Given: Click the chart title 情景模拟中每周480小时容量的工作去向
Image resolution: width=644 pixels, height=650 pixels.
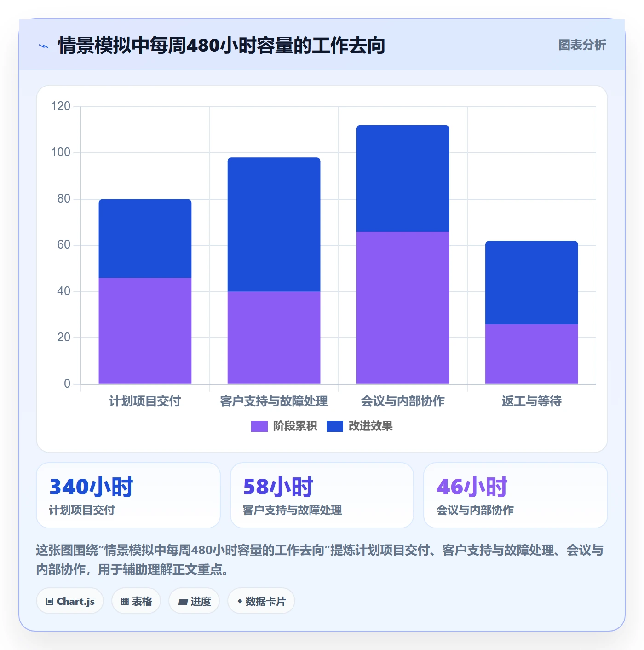Looking at the screenshot, I should tap(221, 46).
